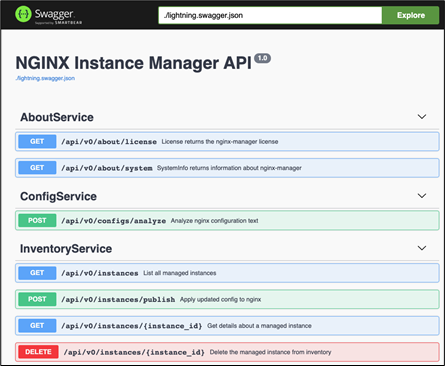Collapse the InventoryService section chevron
Image resolution: width=445 pixels, height=366 pixels.
click(422, 248)
